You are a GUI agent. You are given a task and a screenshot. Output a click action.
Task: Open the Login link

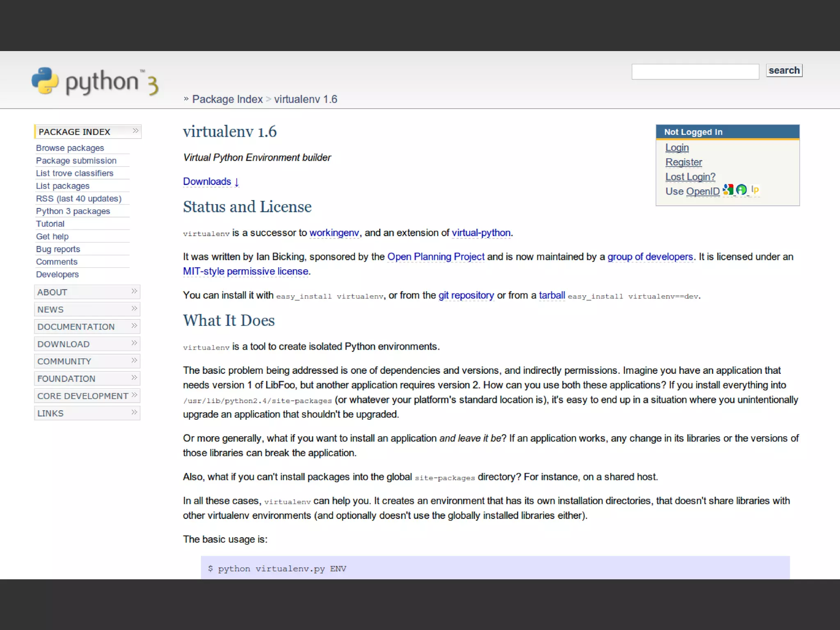pyautogui.click(x=677, y=148)
